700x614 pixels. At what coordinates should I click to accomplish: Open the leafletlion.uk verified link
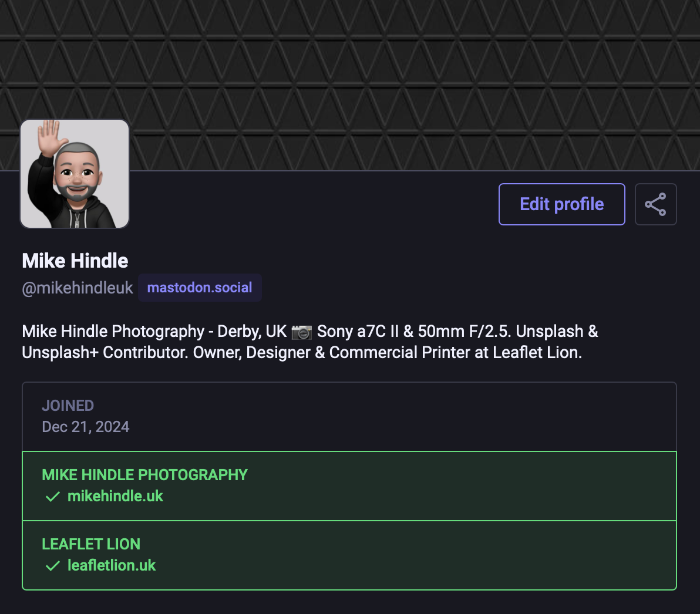pyautogui.click(x=112, y=565)
